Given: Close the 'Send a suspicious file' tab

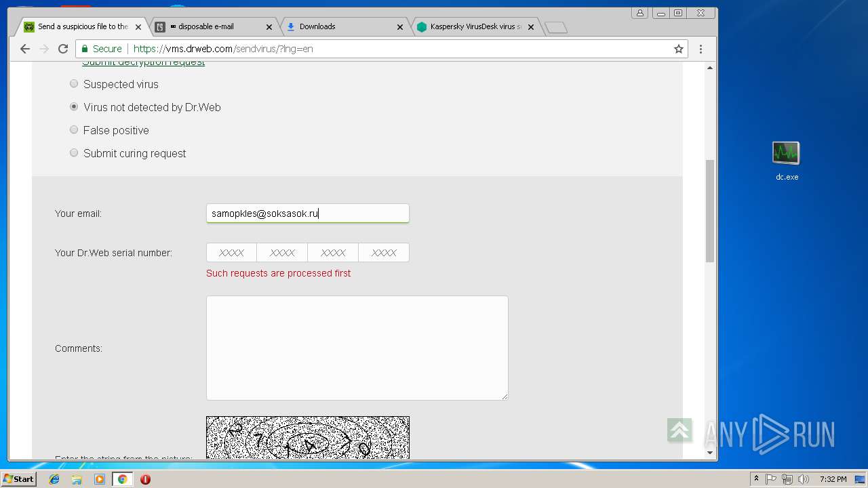Looking at the screenshot, I should (x=138, y=27).
